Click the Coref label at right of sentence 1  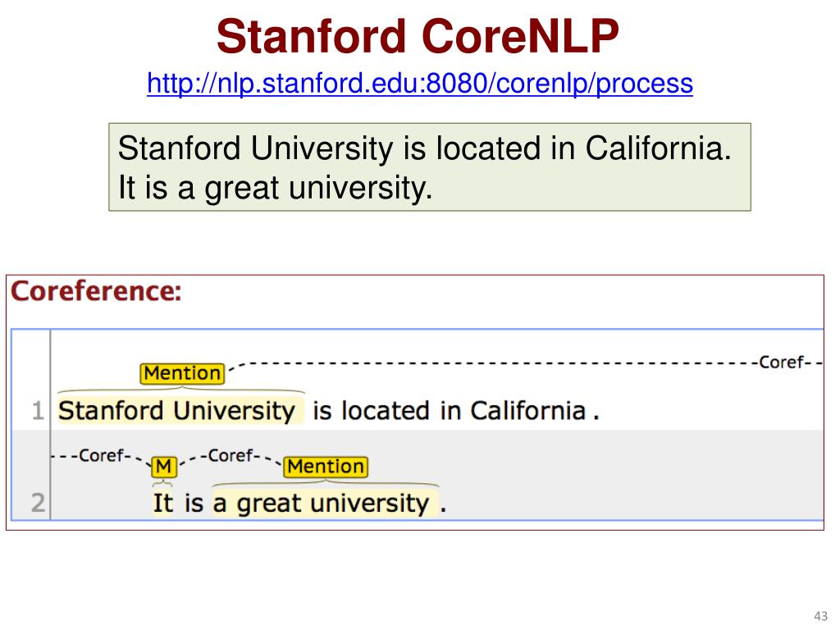[782, 363]
